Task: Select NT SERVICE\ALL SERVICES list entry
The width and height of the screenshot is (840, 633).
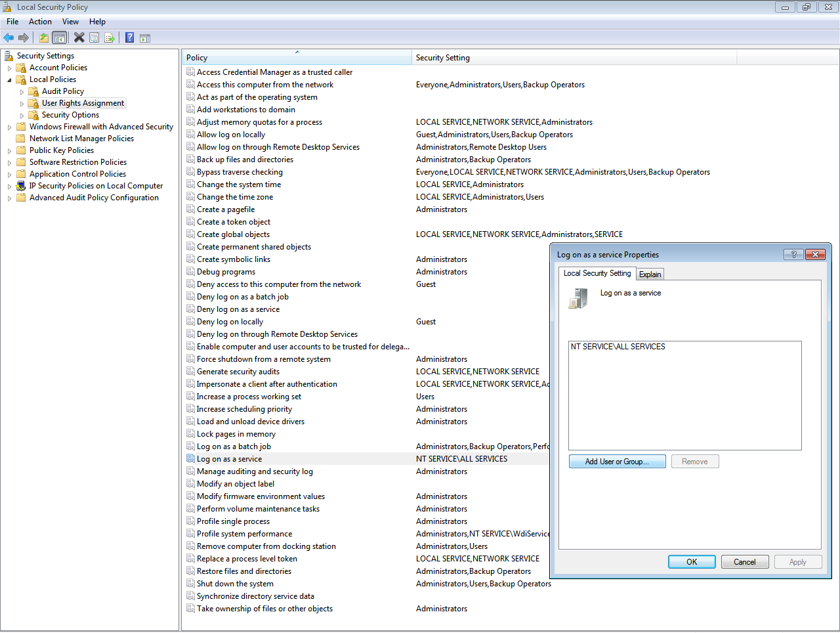Action: (618, 347)
